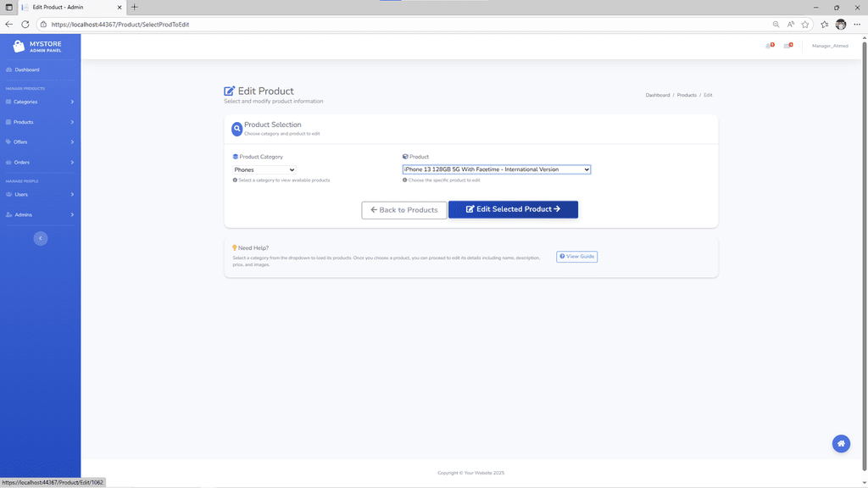This screenshot has width=868, height=488.
Task: Click the browser refresh icon
Action: coord(25,25)
